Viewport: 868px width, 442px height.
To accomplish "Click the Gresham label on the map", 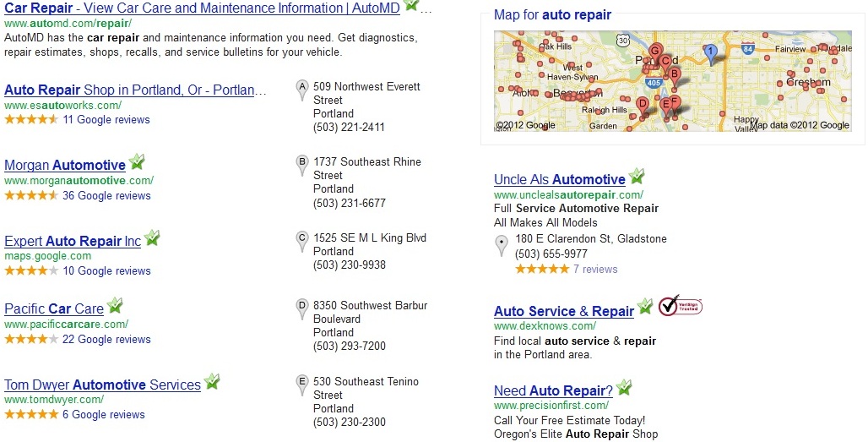I will (808, 83).
